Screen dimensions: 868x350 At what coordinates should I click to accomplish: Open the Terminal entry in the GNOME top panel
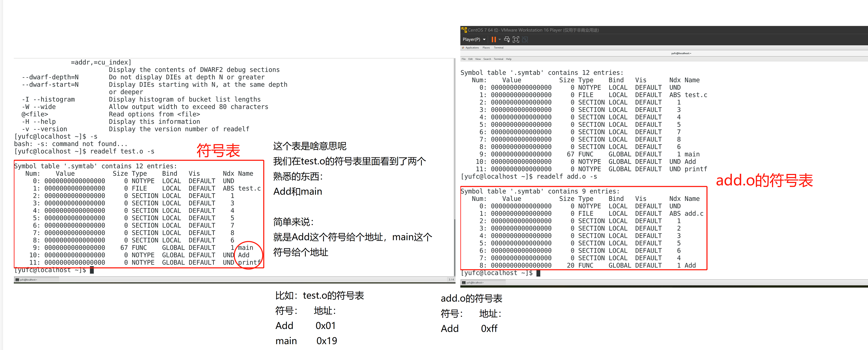pyautogui.click(x=498, y=48)
